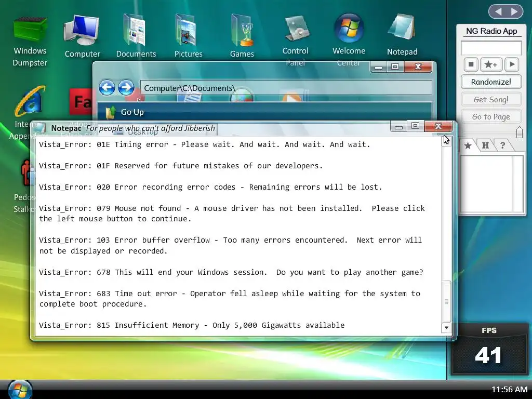Switch to the H history tab

[485, 145]
